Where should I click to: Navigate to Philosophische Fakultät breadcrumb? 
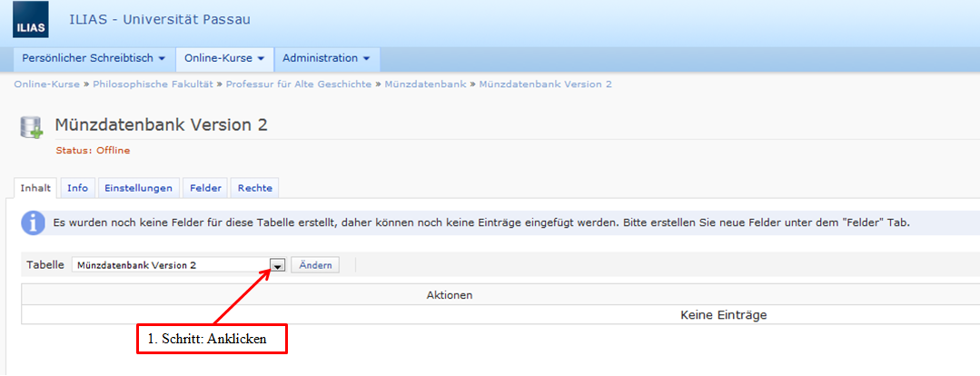click(153, 84)
